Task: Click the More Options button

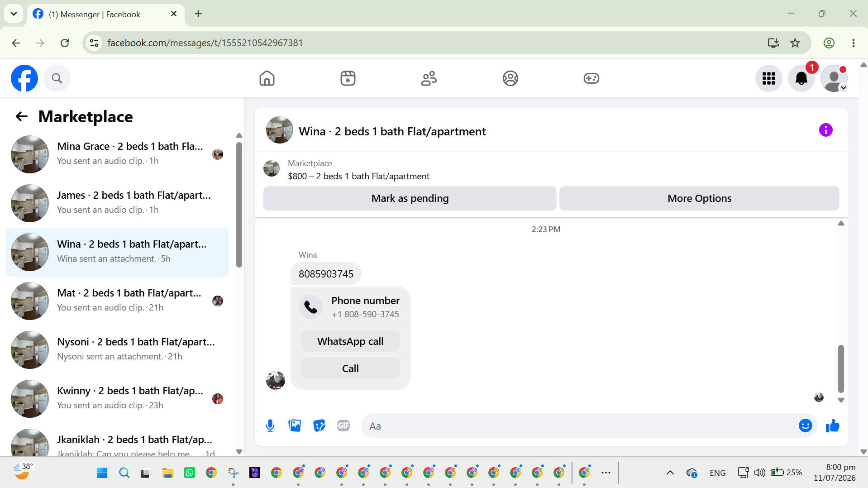Action: (x=699, y=198)
